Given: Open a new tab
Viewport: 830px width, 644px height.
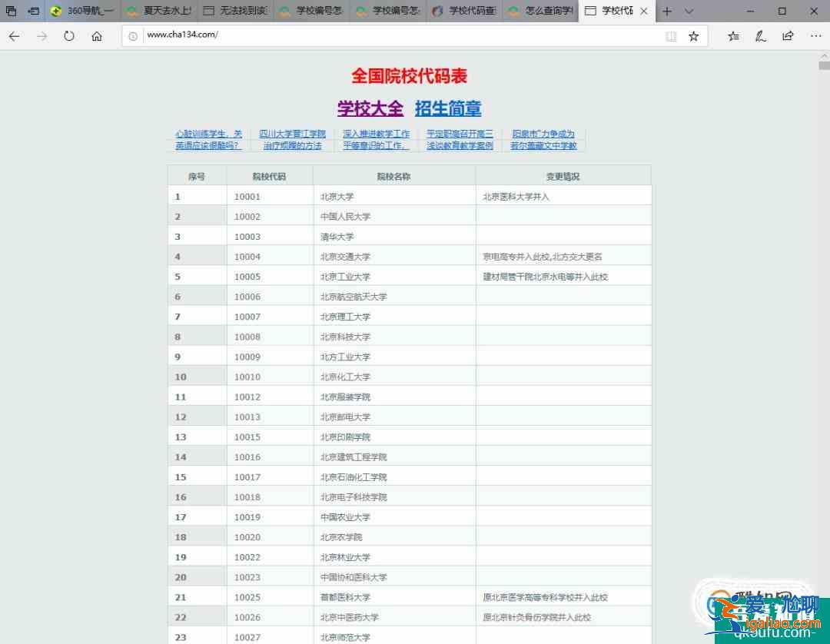Looking at the screenshot, I should (x=667, y=11).
